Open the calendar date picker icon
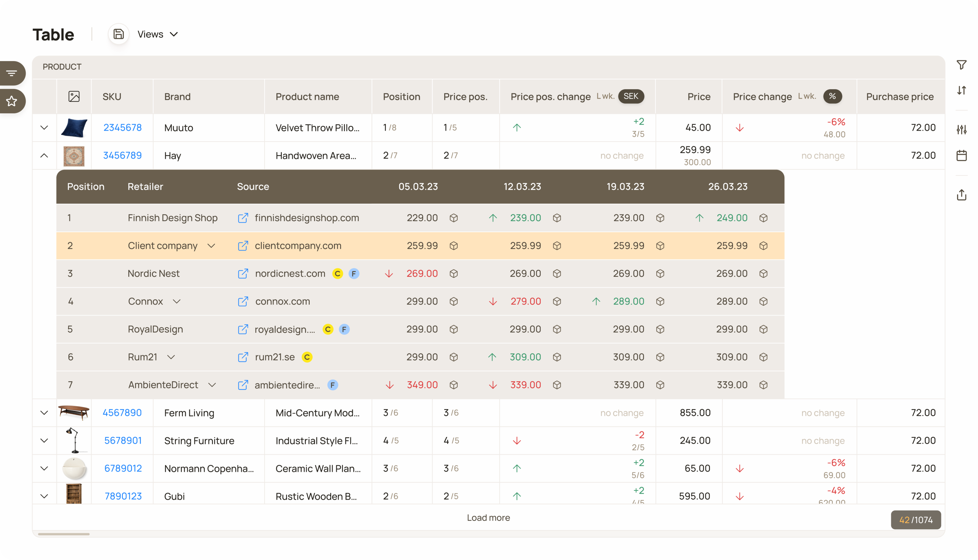Viewport: 978px width, 560px height. (x=961, y=155)
